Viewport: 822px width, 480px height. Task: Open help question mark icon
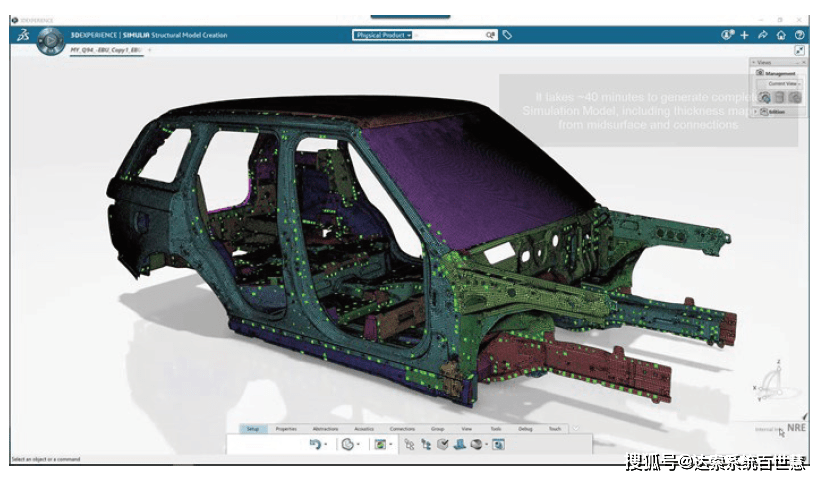point(798,35)
